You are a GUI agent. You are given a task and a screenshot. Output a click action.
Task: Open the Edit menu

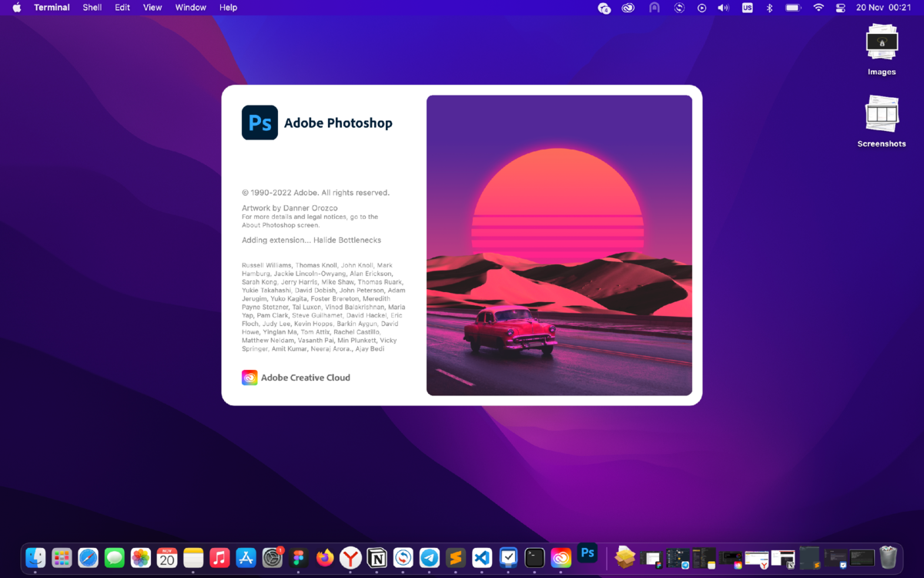[x=122, y=8]
